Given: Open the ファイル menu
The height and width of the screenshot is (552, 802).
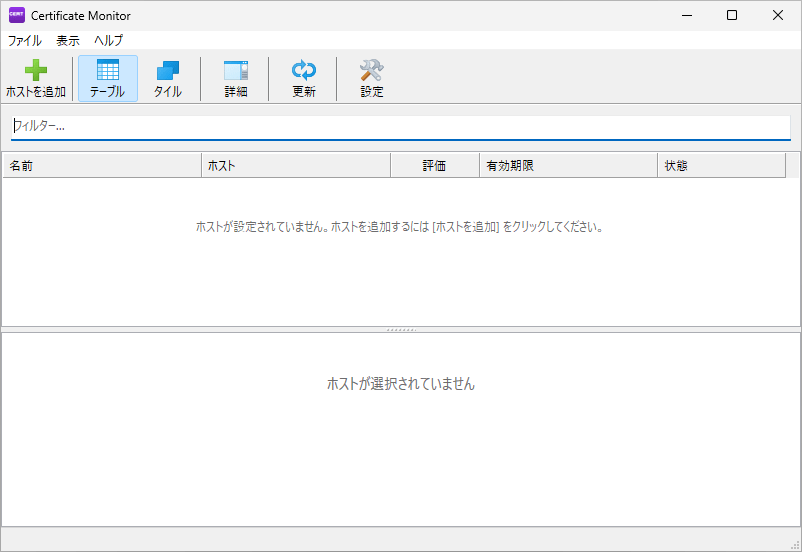Looking at the screenshot, I should click(25, 40).
